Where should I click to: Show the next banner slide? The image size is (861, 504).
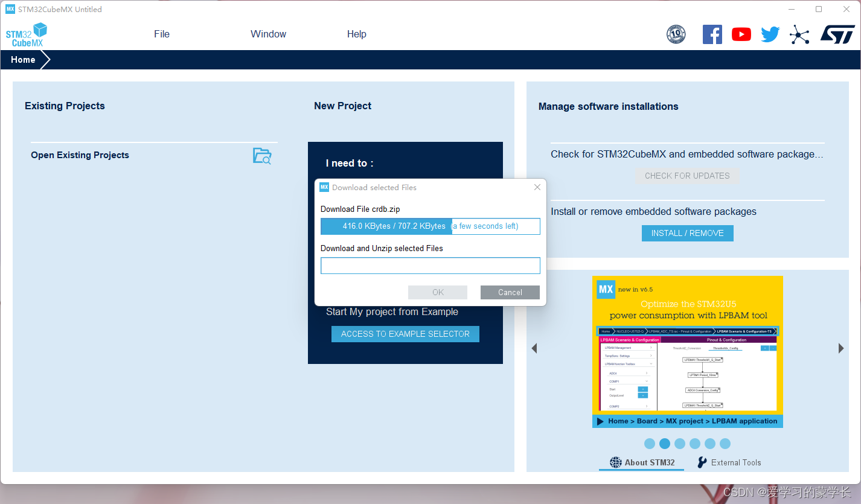click(x=840, y=348)
